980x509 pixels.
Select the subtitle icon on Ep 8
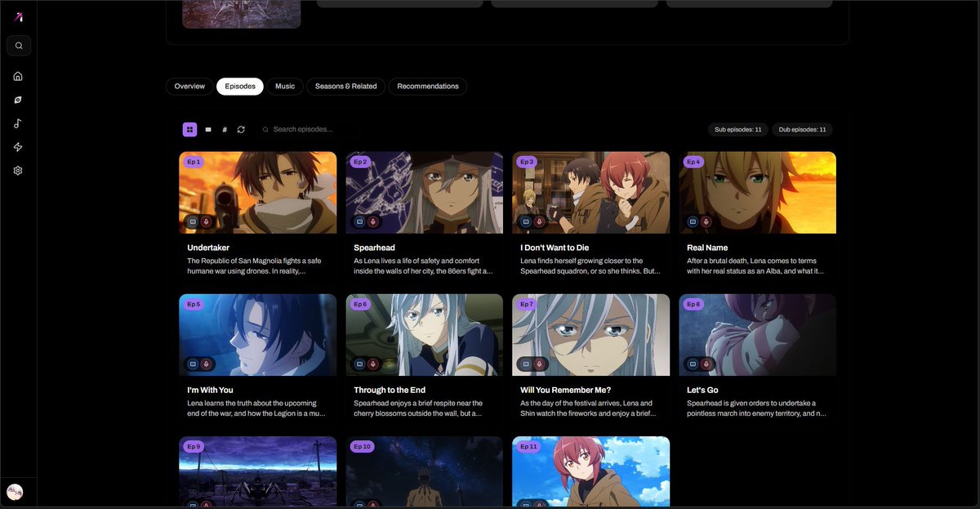[x=693, y=364]
